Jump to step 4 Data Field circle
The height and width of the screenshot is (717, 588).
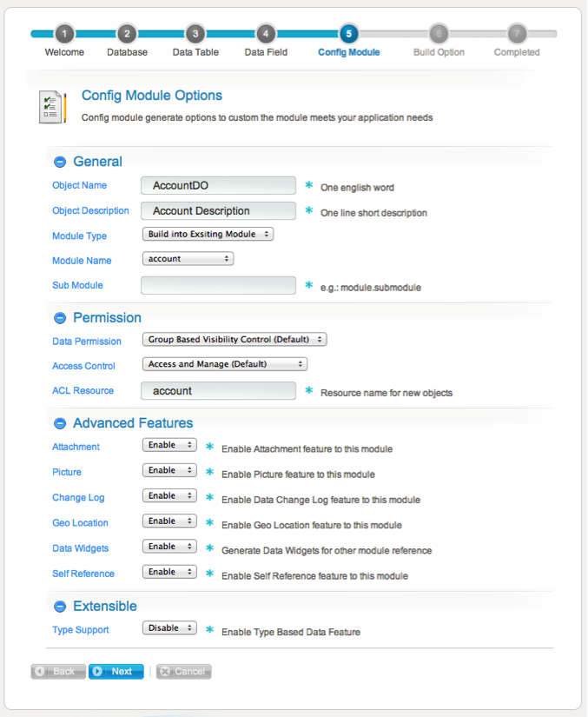point(266,34)
